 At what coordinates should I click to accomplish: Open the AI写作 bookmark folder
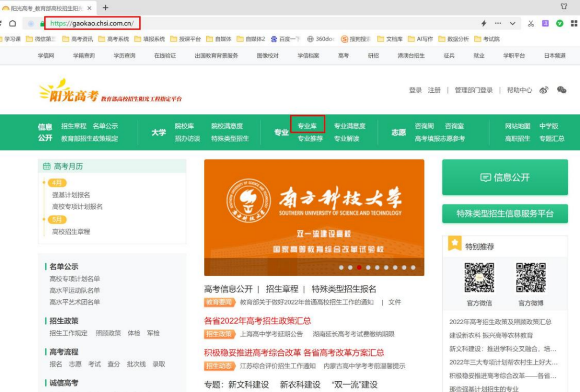point(420,39)
